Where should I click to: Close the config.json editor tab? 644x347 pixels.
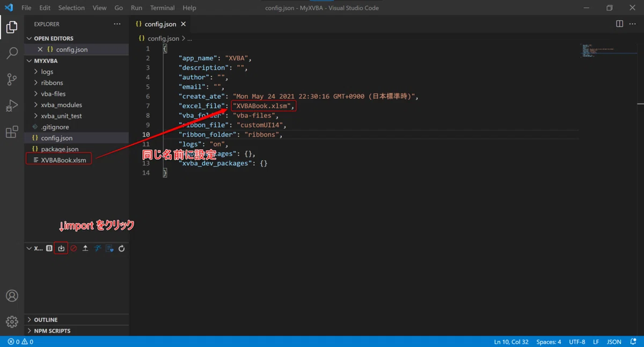coord(183,24)
